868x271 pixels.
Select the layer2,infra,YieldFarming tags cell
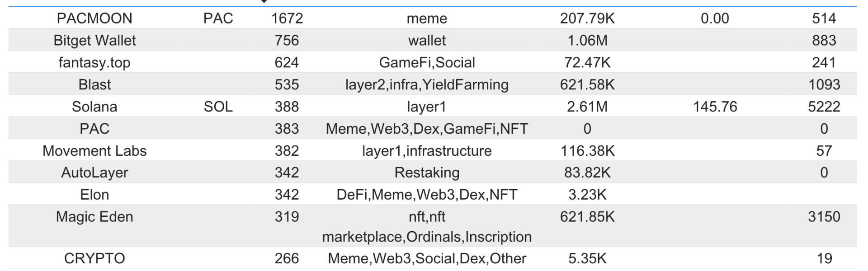(x=427, y=84)
